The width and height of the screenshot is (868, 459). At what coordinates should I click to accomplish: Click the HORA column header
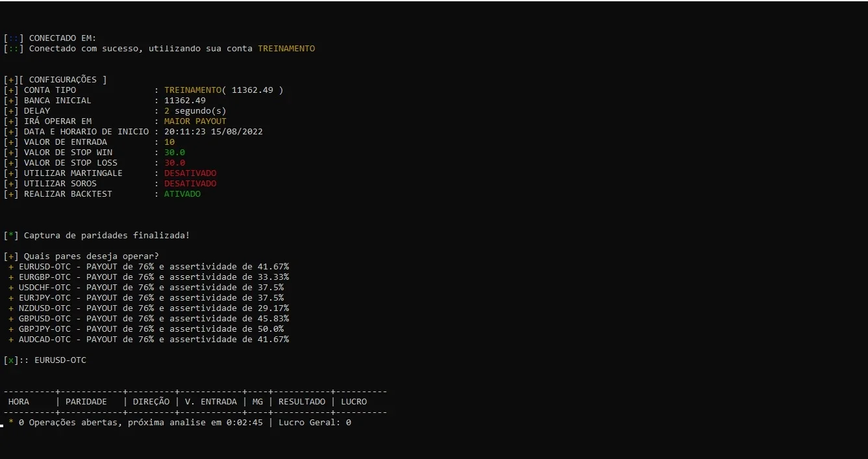pos(19,402)
